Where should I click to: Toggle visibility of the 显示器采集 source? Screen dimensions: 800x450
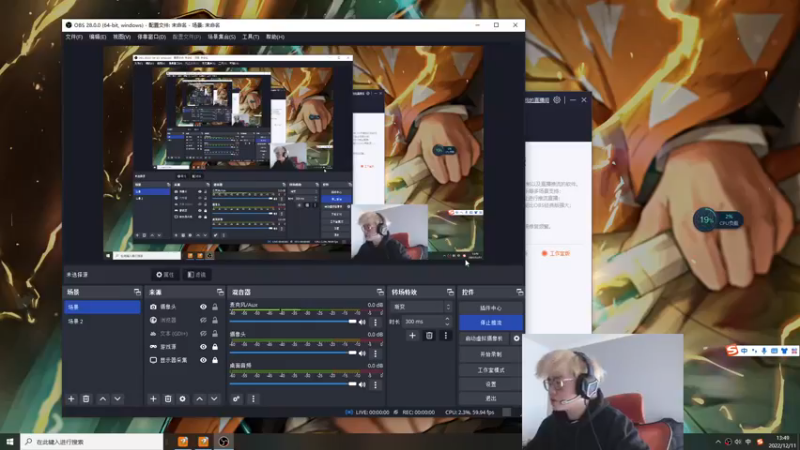pos(203,360)
